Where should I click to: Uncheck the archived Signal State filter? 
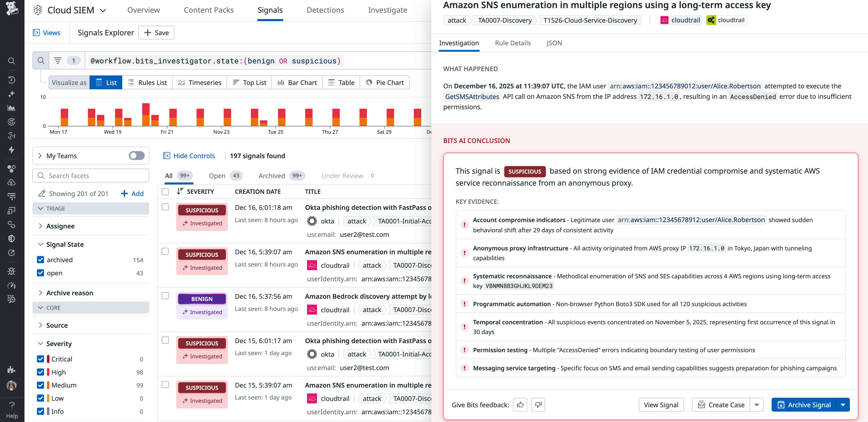41,260
